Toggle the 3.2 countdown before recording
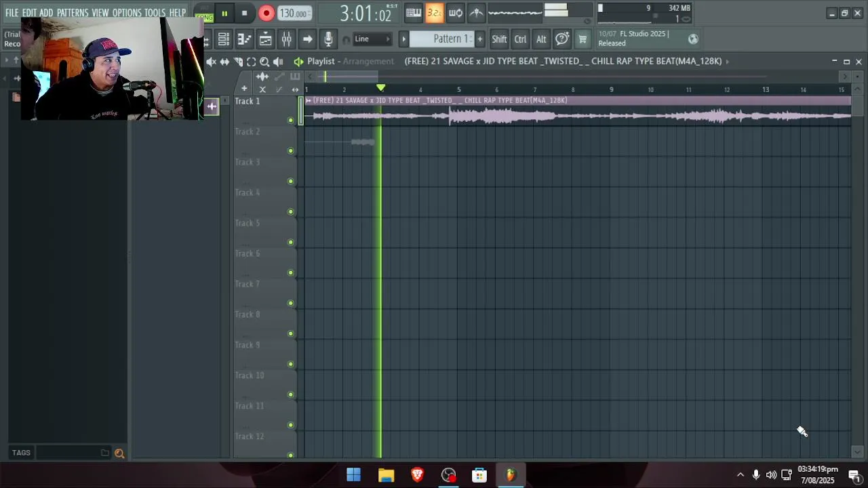The image size is (868, 488). [434, 13]
